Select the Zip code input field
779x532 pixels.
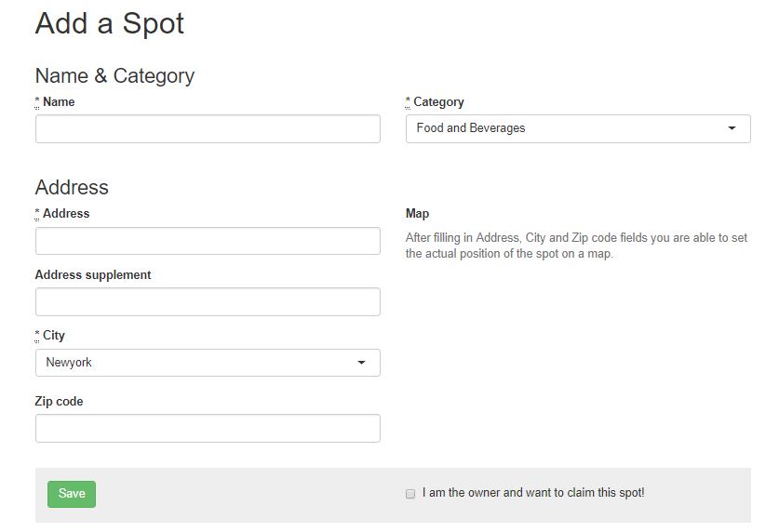point(208,428)
